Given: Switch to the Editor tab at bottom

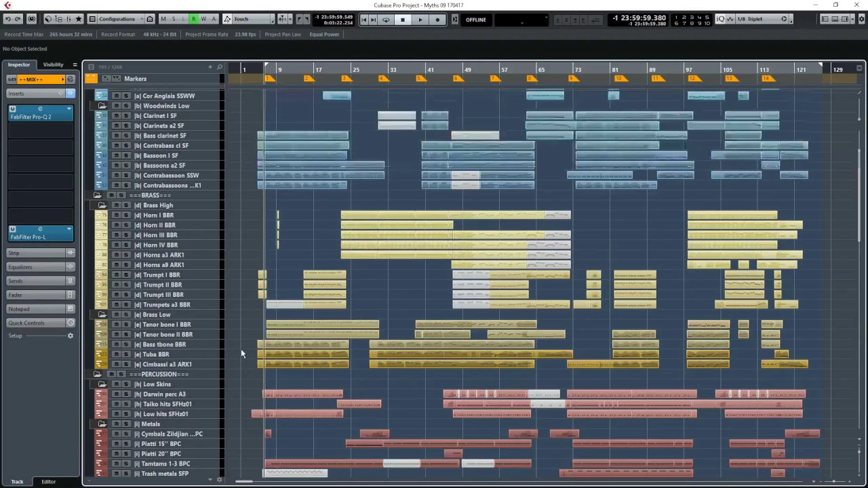Looking at the screenshot, I should coord(48,482).
